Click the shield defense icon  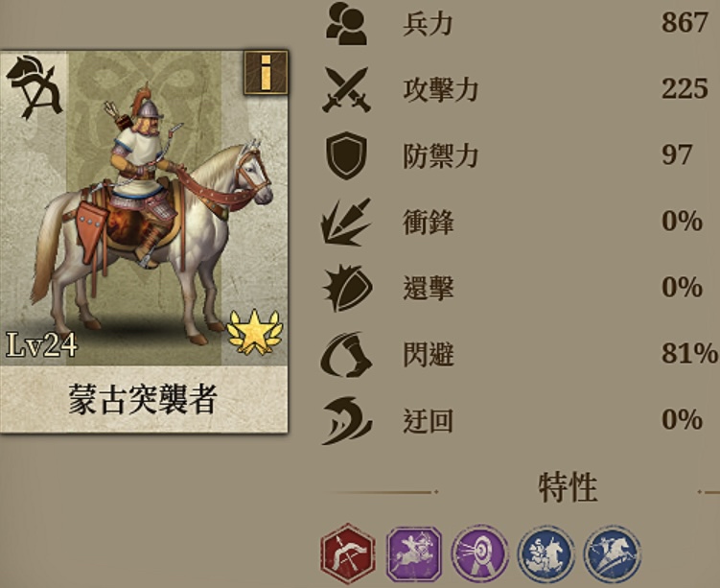pos(347,155)
